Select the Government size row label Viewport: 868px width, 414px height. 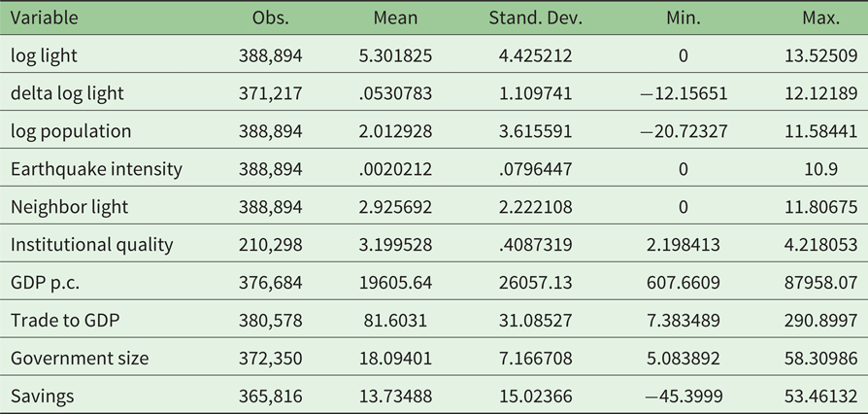pyautogui.click(x=80, y=359)
